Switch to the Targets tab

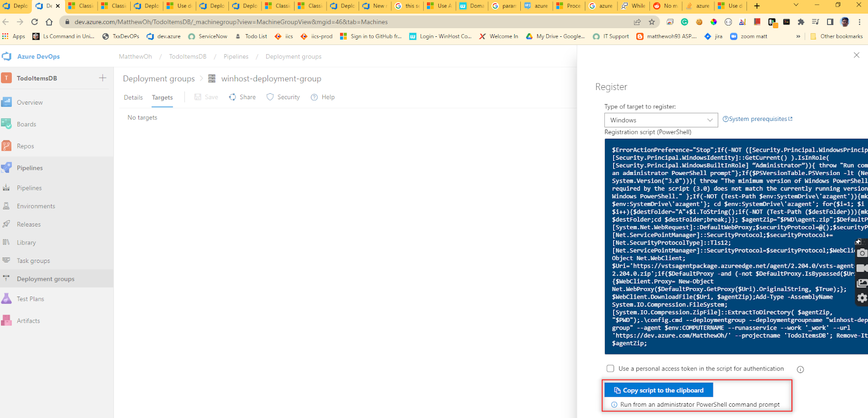point(162,98)
